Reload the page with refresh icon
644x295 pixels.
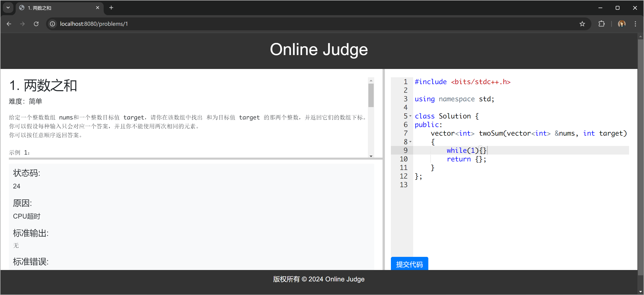[x=36, y=24]
